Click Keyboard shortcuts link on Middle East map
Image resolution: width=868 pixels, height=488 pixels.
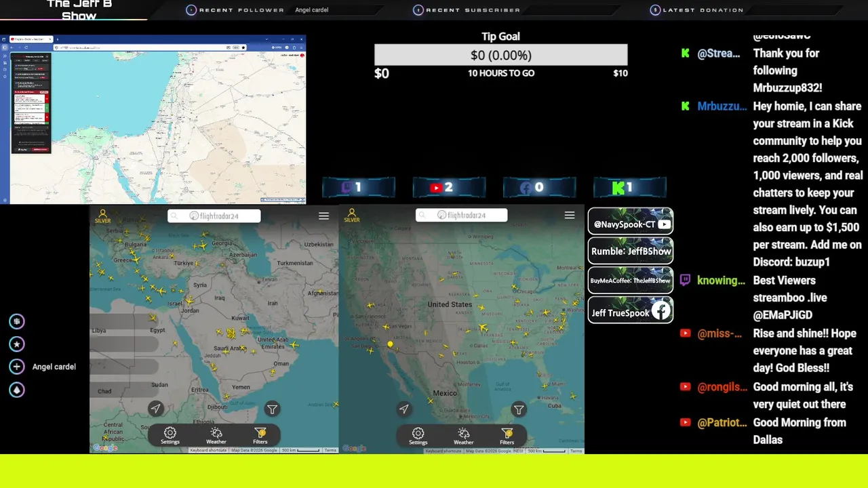coord(208,450)
